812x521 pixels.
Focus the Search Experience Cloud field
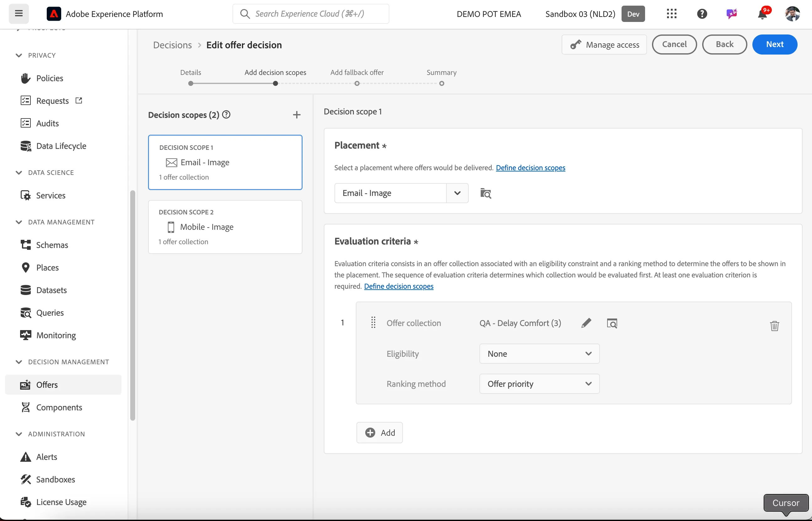click(x=311, y=14)
